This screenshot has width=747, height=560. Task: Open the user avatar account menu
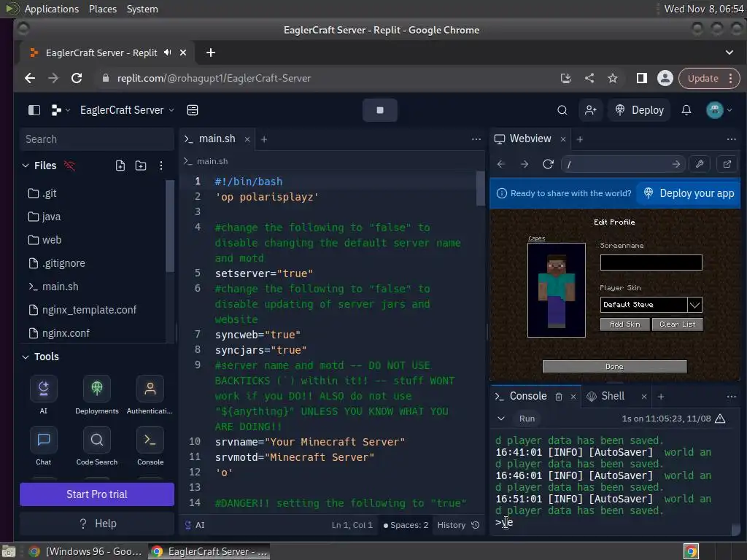pos(719,110)
